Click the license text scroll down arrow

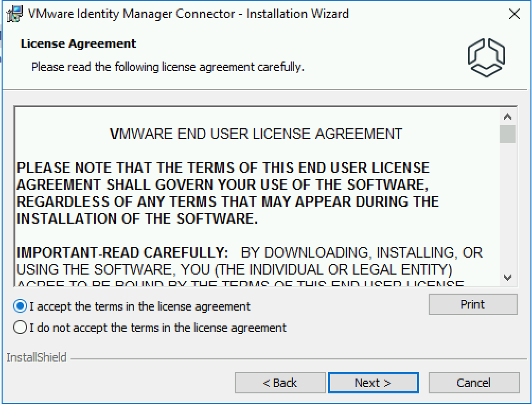[508, 277]
